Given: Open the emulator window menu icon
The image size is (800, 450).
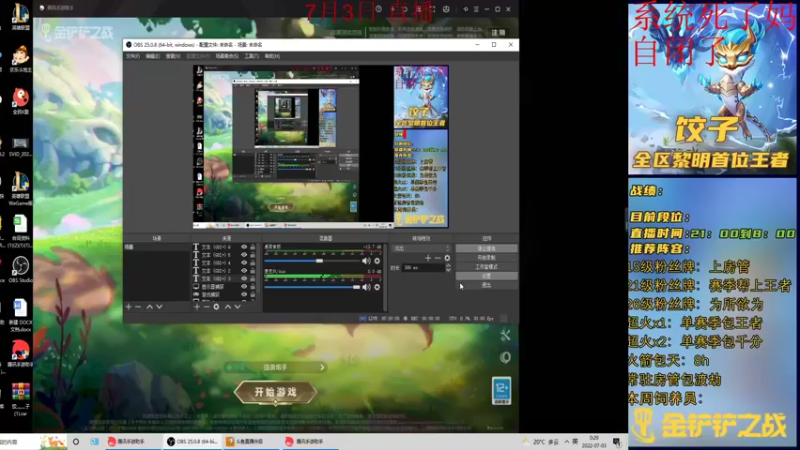Looking at the screenshot, I should (476, 9).
